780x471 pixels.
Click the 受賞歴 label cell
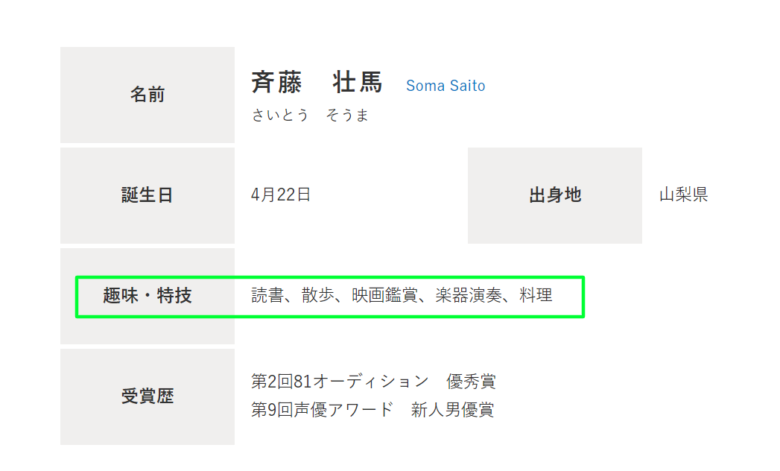click(147, 397)
